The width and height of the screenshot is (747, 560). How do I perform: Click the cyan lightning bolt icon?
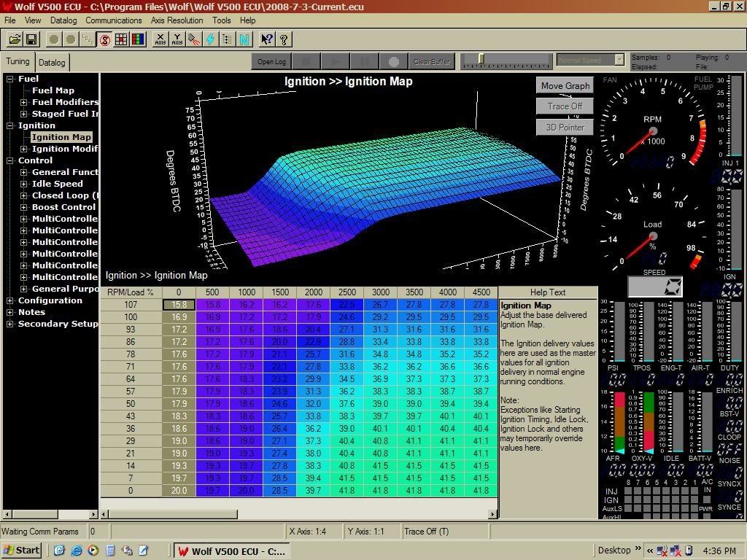point(211,39)
